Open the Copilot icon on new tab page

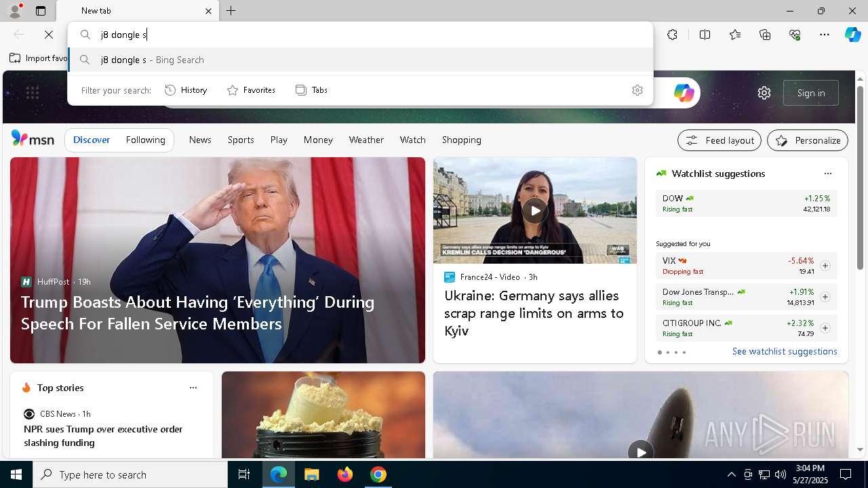tap(684, 93)
